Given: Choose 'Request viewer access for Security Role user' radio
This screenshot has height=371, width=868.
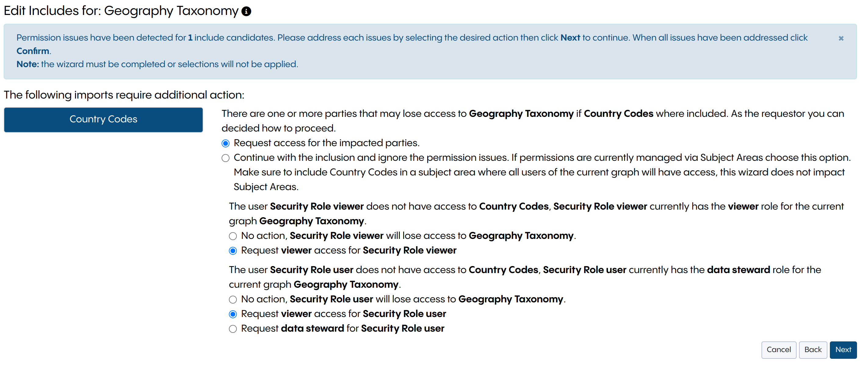Looking at the screenshot, I should point(233,314).
